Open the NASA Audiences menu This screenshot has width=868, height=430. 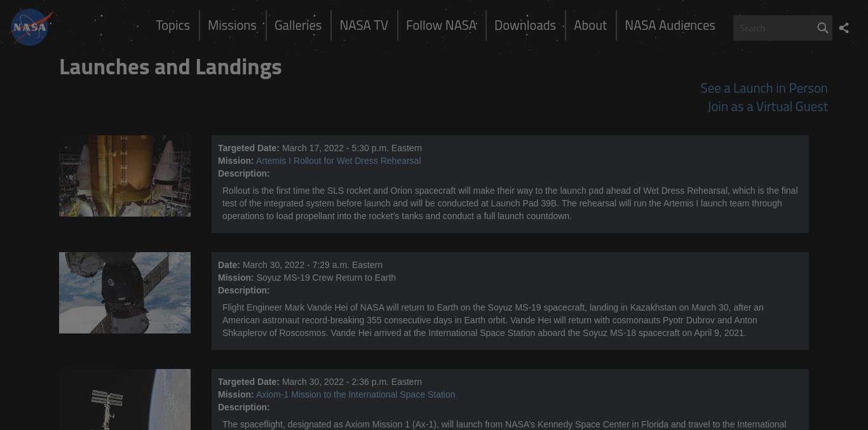click(x=670, y=25)
